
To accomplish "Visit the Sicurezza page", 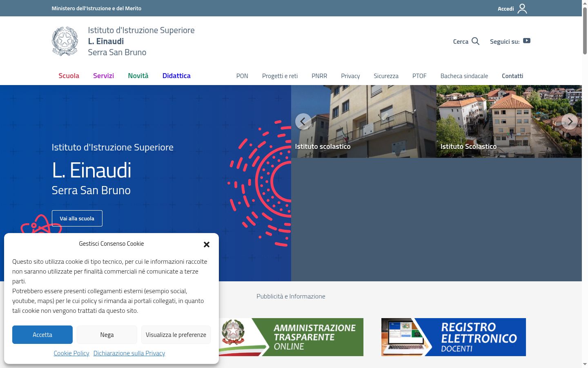I will (386, 76).
